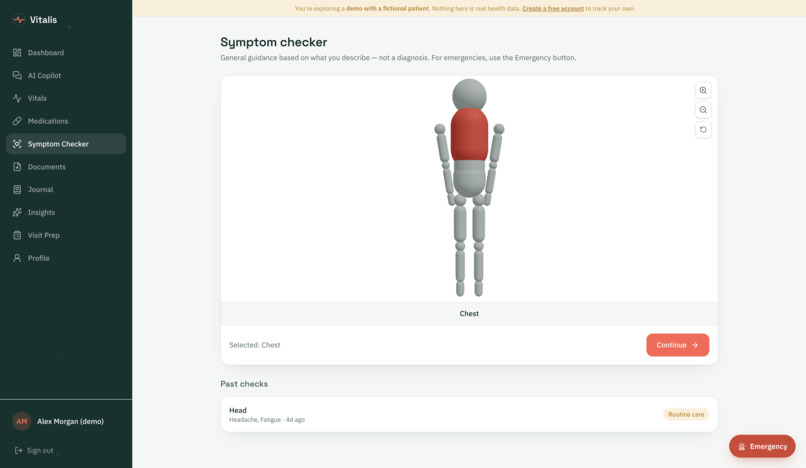Image resolution: width=806 pixels, height=468 pixels.
Task: Click the Emergency button
Action: pyautogui.click(x=762, y=446)
